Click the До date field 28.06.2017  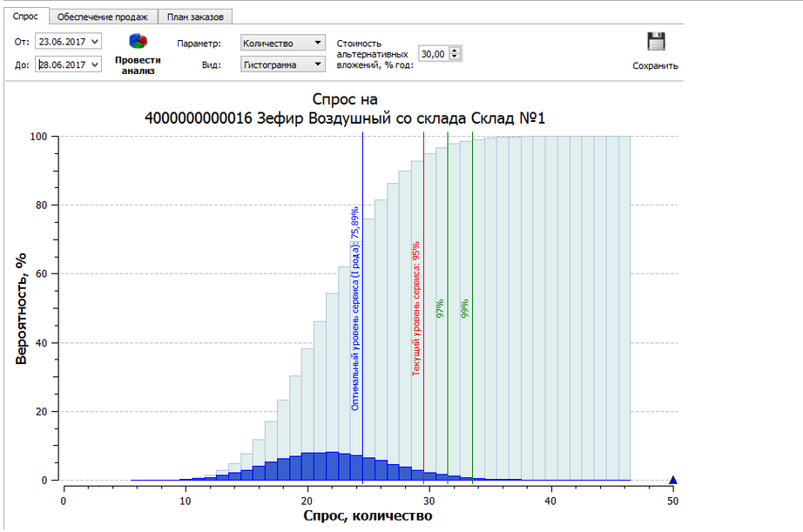pos(68,64)
